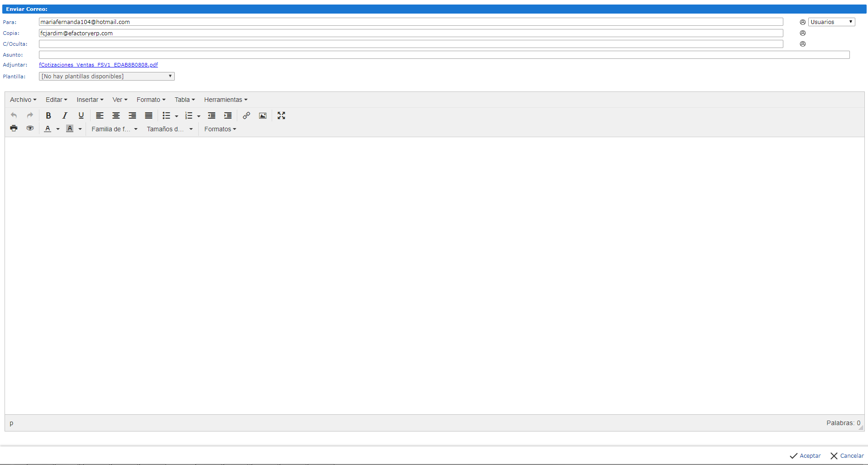Grab the editor resize handle corner
This screenshot has width=868, height=465.
pos(861,427)
